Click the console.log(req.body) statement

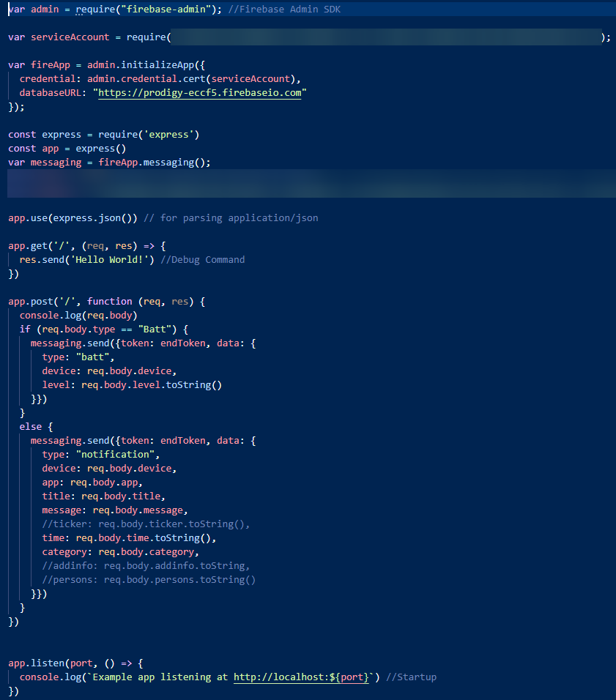click(x=78, y=316)
